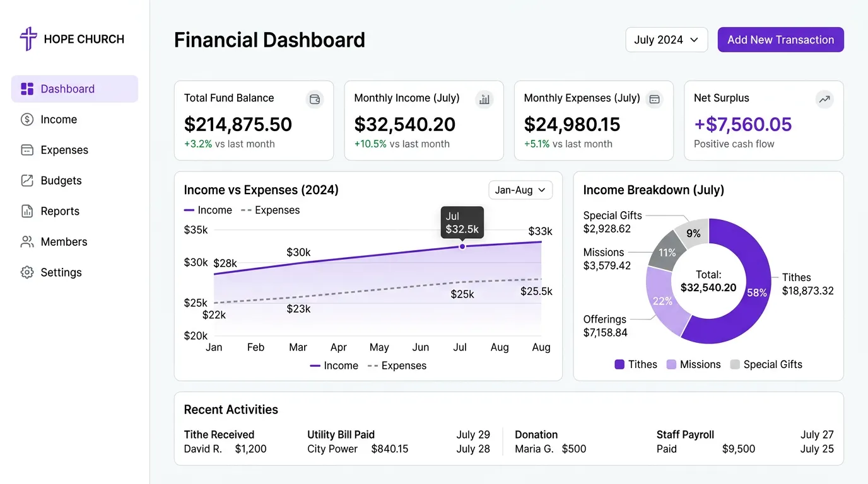This screenshot has height=484, width=868.
Task: Click the Monthly Income chart icon
Action: point(484,99)
